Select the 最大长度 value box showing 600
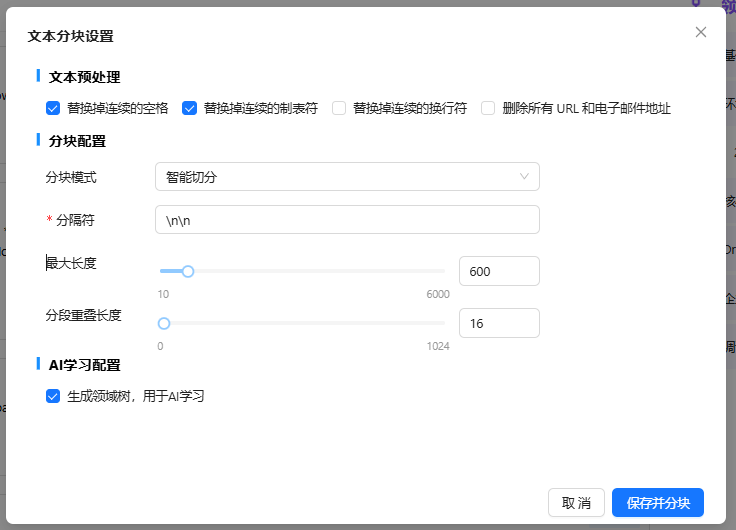Viewport: 736px width, 530px height. pyautogui.click(x=498, y=271)
